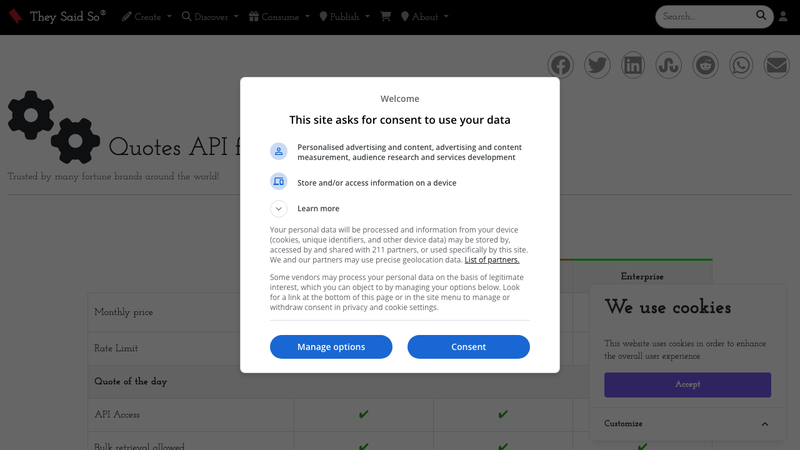Select the API Access row label
The width and height of the screenshot is (800, 450).
117,415
